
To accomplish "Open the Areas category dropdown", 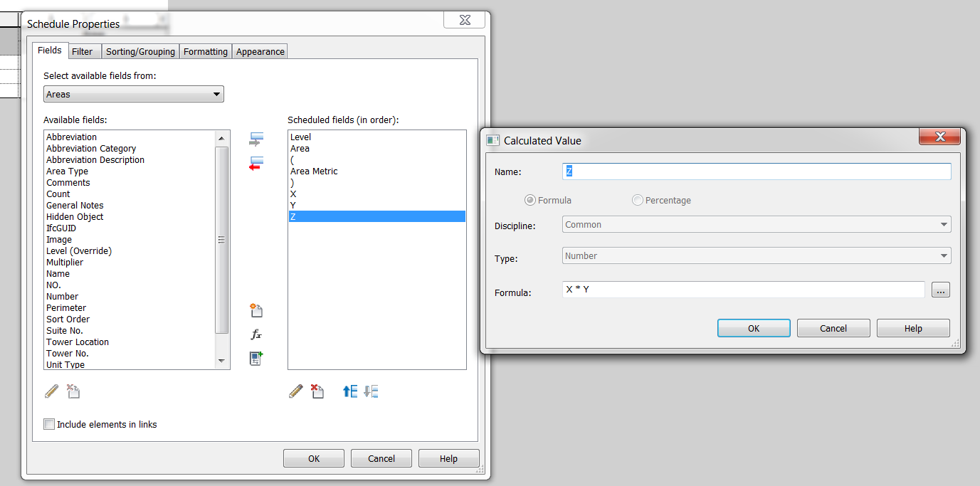I will pos(134,94).
